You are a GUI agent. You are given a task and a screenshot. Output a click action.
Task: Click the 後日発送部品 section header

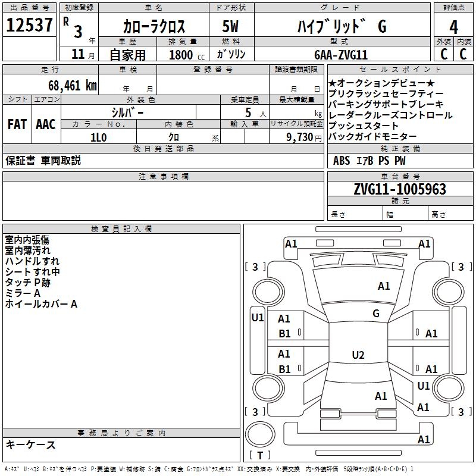[163, 148]
